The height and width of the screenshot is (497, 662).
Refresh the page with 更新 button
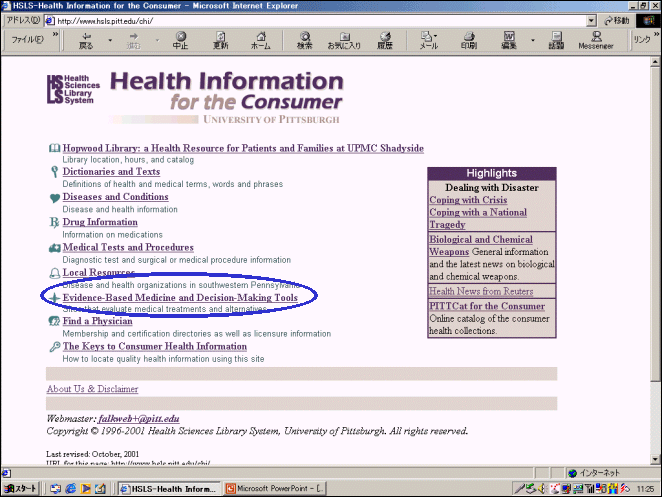tap(220, 40)
